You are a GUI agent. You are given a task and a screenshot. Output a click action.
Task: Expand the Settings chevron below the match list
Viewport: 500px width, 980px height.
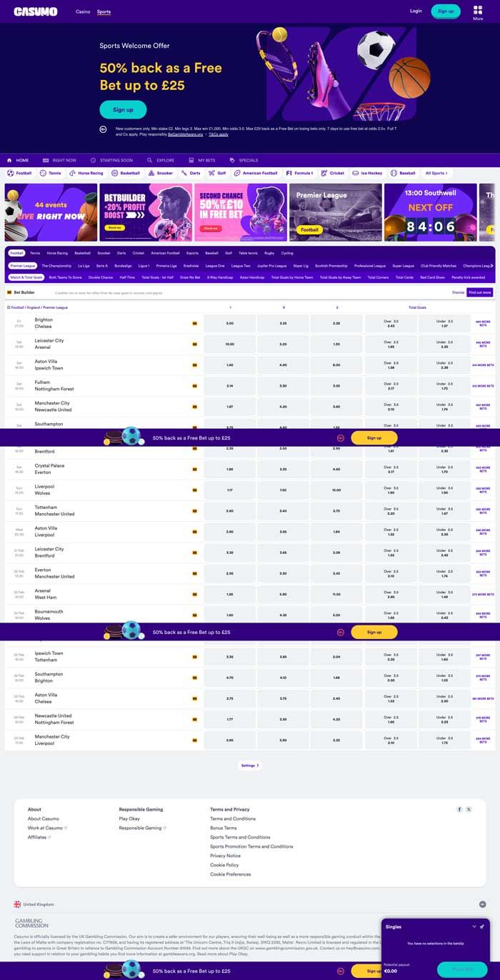[250, 766]
